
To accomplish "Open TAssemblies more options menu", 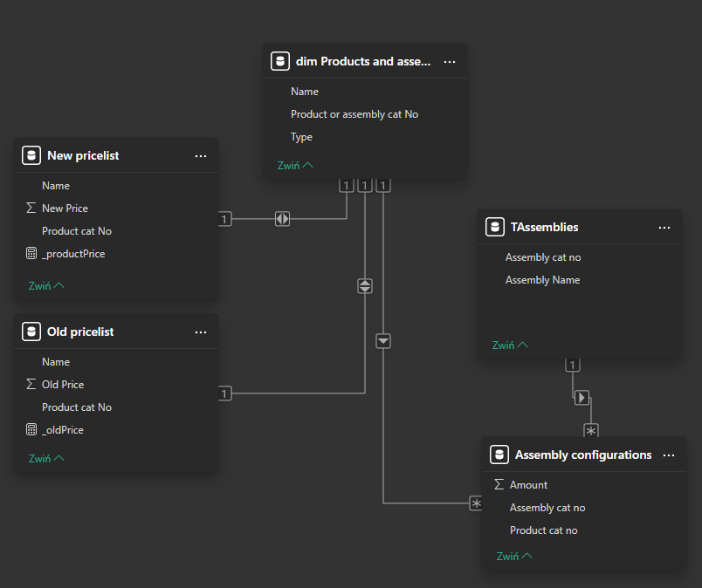I will click(664, 228).
